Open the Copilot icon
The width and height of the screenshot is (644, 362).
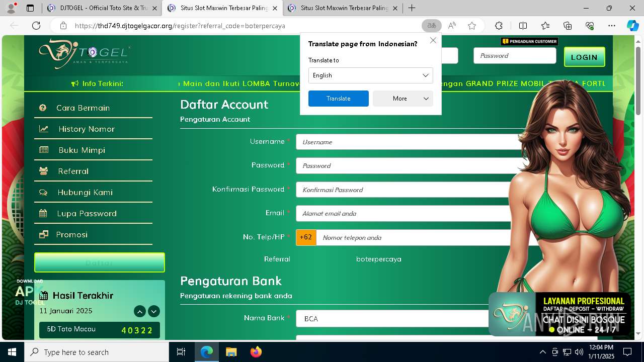632,26
